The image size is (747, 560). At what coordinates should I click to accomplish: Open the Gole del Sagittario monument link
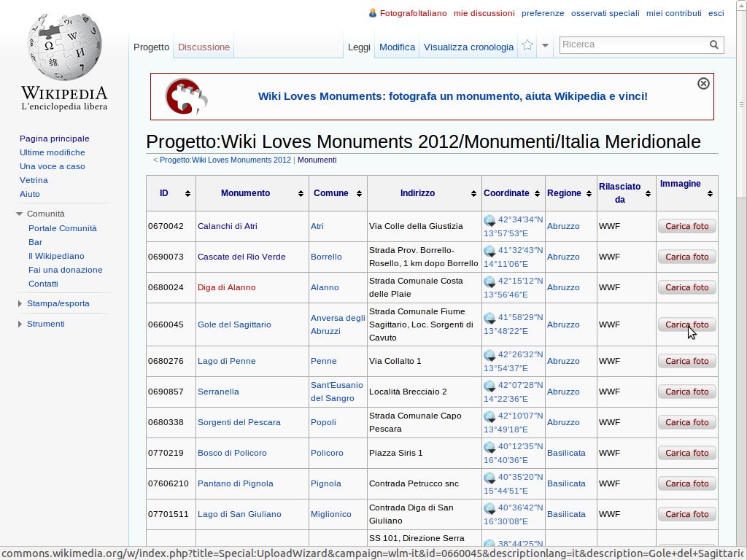coord(234,324)
